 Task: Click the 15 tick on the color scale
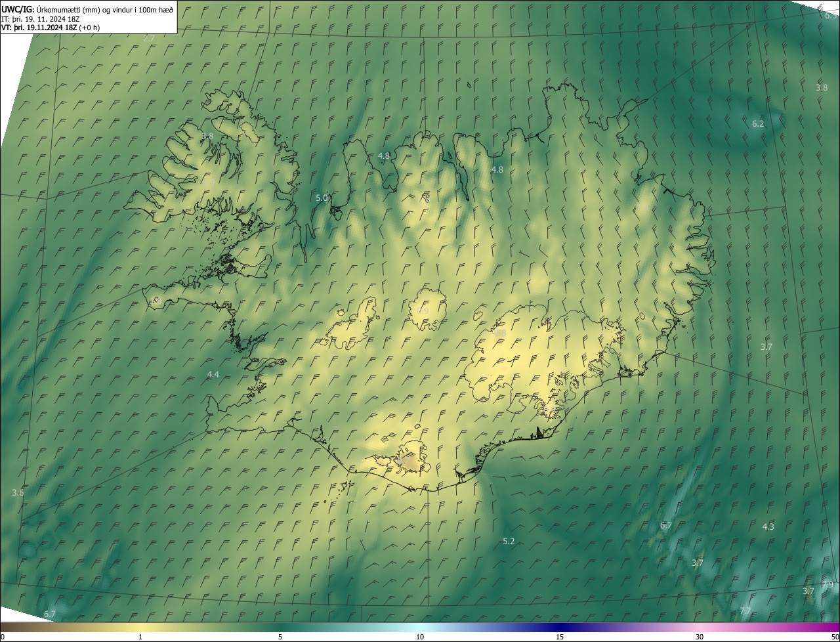[x=560, y=637]
